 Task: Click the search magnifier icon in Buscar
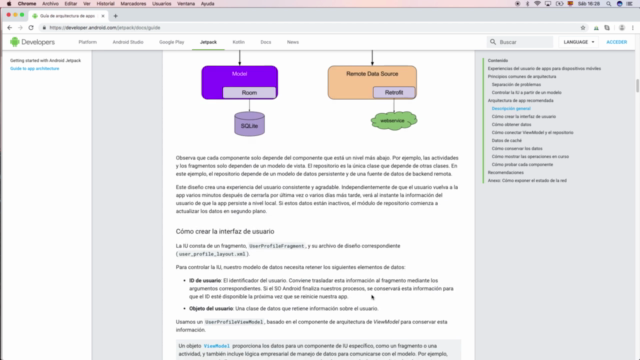493,42
